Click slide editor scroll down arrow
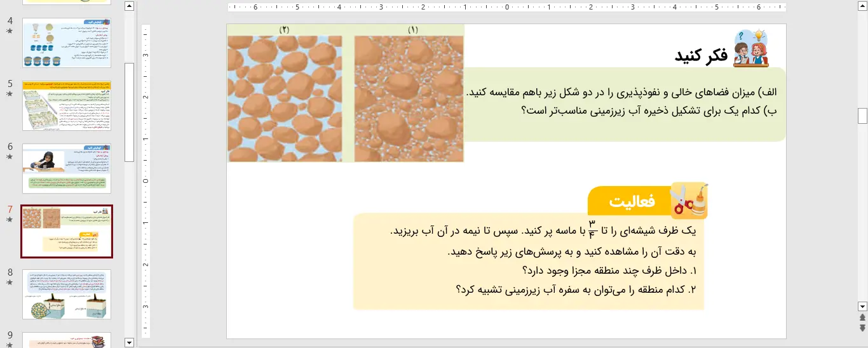 coord(862,305)
